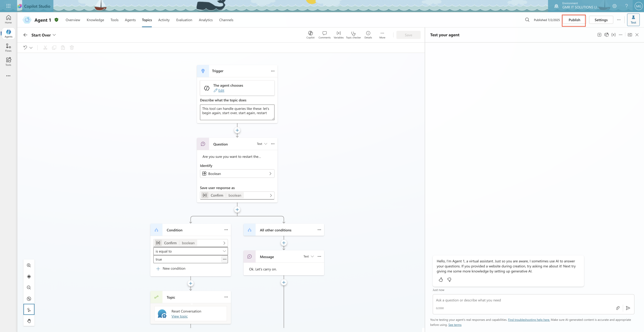Select the pan hand tool
644x332 pixels.
pos(29,321)
